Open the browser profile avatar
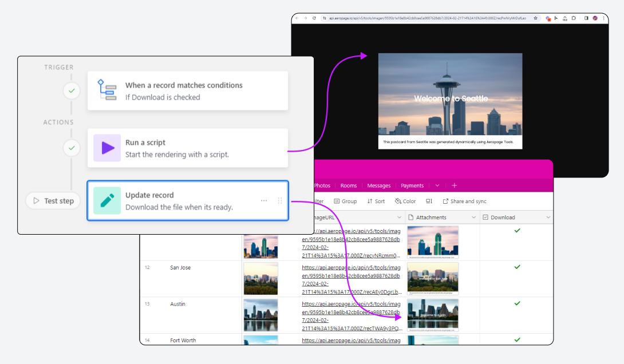This screenshot has width=624, height=364. click(x=595, y=18)
